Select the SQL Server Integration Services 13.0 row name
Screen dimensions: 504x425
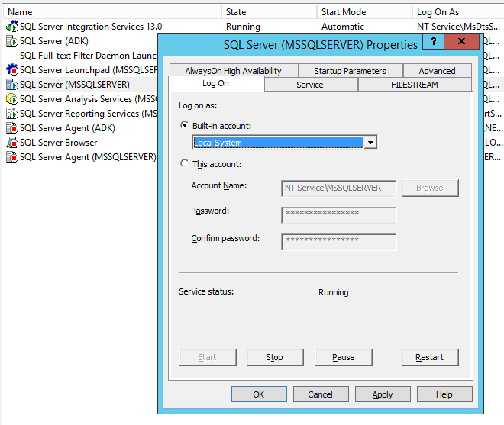point(91,27)
